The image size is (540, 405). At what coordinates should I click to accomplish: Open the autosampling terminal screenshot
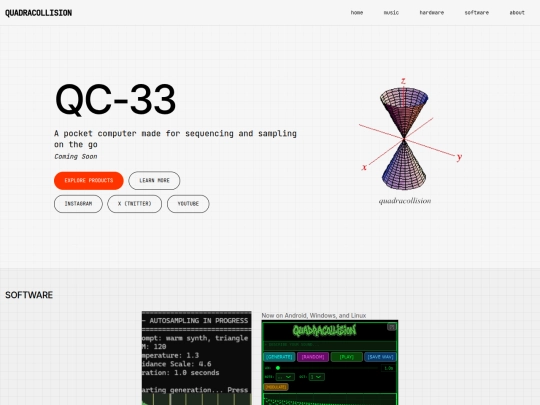click(x=197, y=358)
